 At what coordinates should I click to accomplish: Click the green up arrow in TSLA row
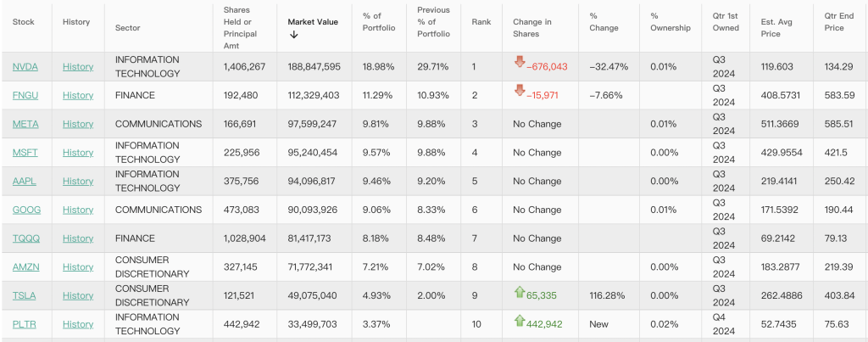click(520, 292)
